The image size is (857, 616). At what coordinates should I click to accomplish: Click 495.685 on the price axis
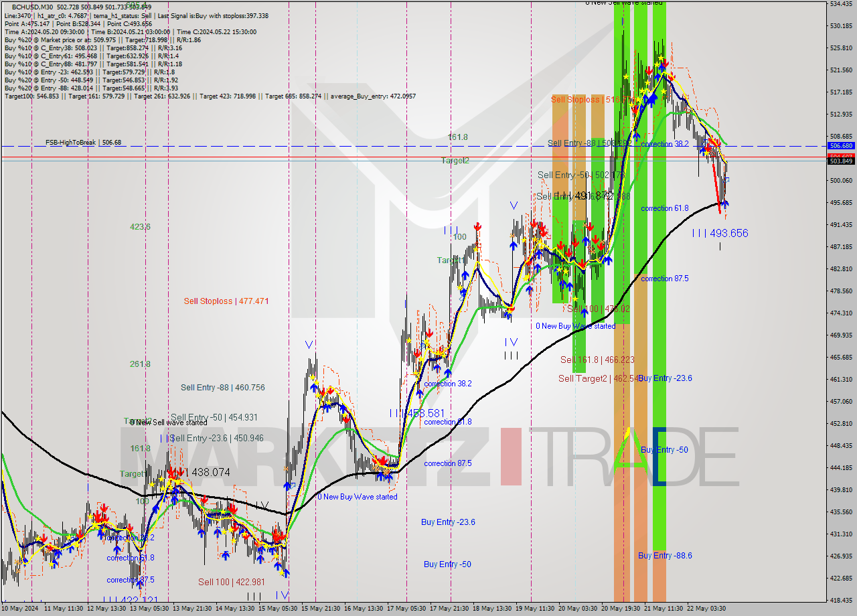tap(841, 202)
